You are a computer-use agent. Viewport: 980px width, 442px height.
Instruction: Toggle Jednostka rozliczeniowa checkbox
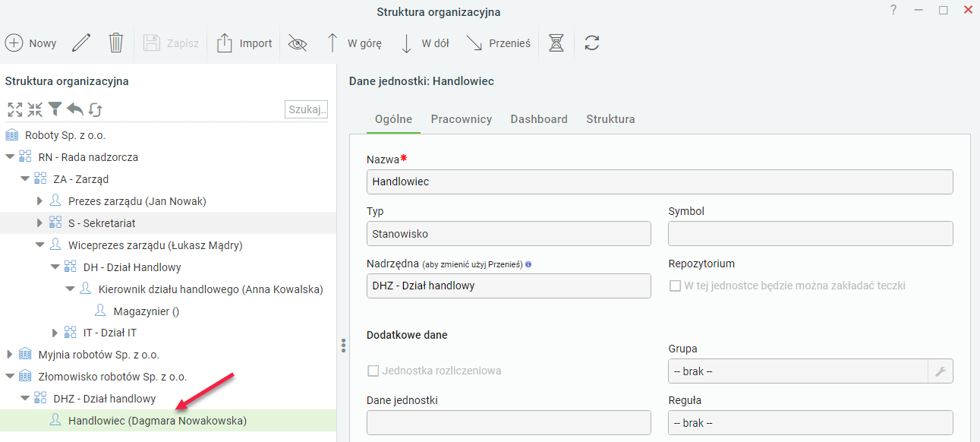point(373,371)
